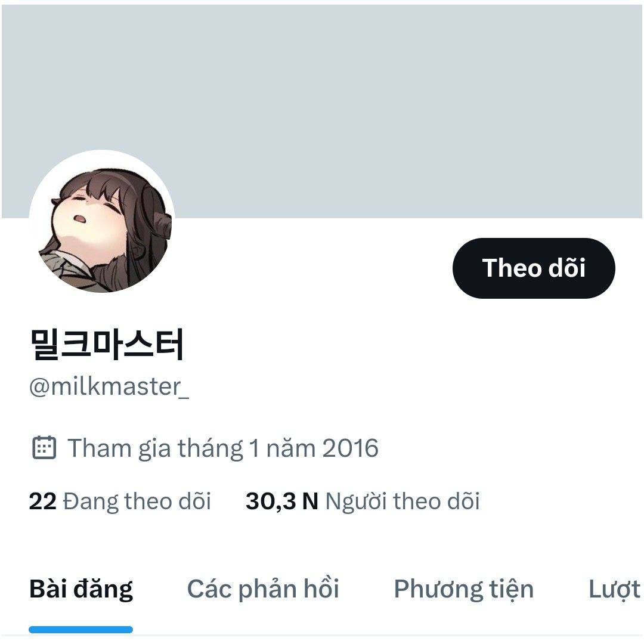The height and width of the screenshot is (644, 644).
Task: Click the 30,3 N follower count
Action: pyautogui.click(x=281, y=501)
